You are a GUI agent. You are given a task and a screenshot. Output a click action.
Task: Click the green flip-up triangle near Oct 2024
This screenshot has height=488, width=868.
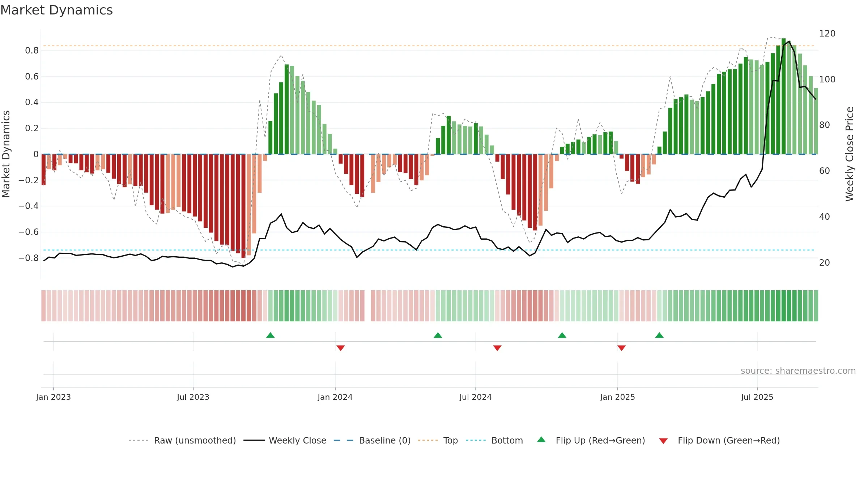562,335
